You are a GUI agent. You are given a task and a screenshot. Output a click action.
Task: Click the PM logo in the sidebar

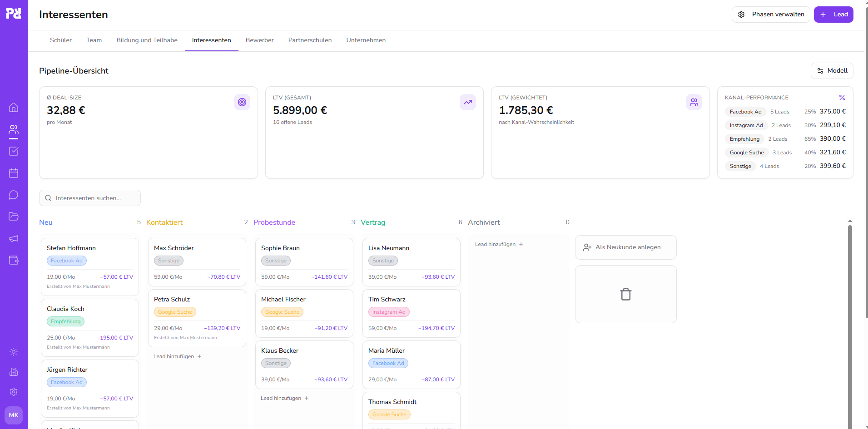(x=14, y=14)
